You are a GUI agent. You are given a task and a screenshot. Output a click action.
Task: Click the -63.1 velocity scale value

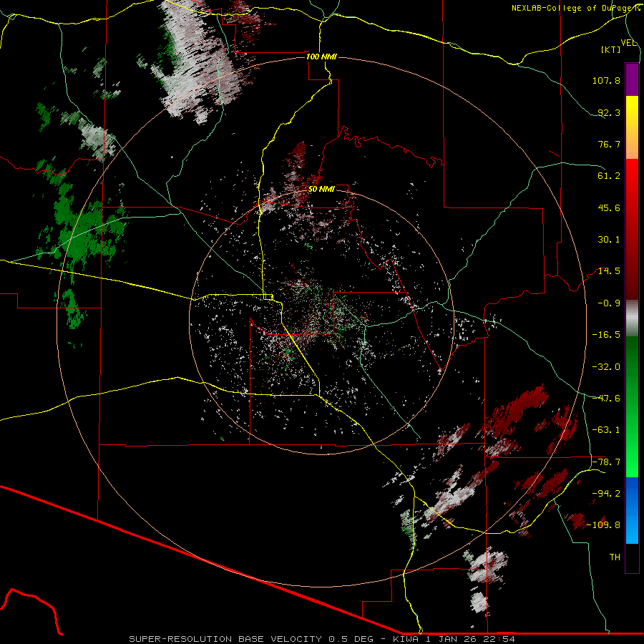(606, 430)
